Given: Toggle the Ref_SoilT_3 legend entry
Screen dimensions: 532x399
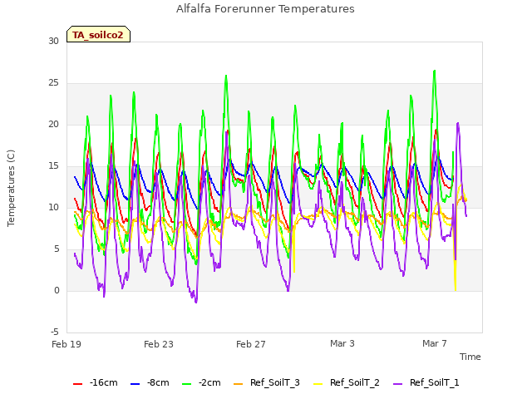Looking at the screenshot, I should (267, 382).
